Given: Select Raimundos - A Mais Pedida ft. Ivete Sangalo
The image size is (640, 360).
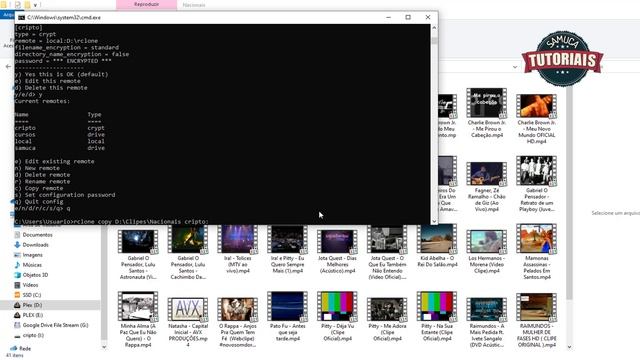Looking at the screenshot, I should point(487,322).
